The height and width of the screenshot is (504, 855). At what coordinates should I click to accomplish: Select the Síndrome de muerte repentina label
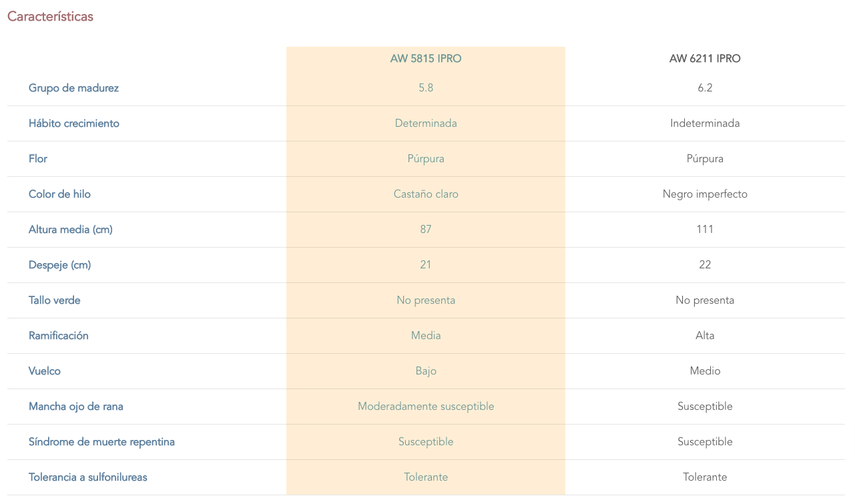pyautogui.click(x=101, y=442)
